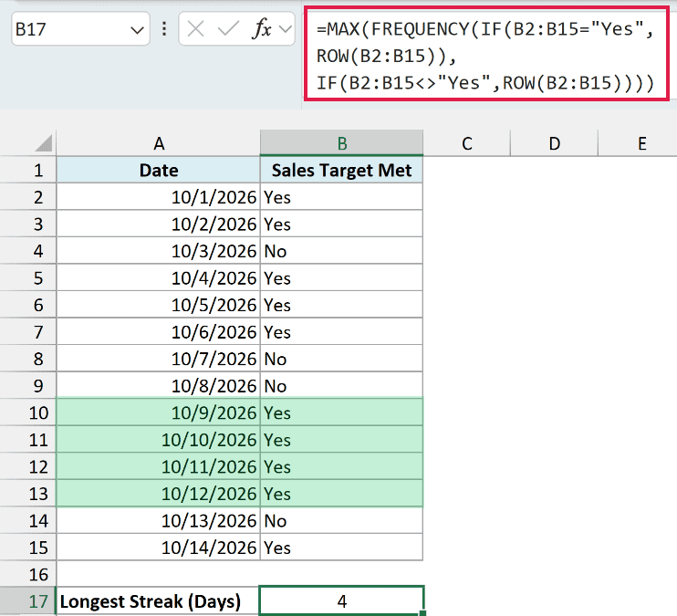Expand the Name Box dropdown arrow
This screenshot has width=677, height=616.
(x=137, y=30)
